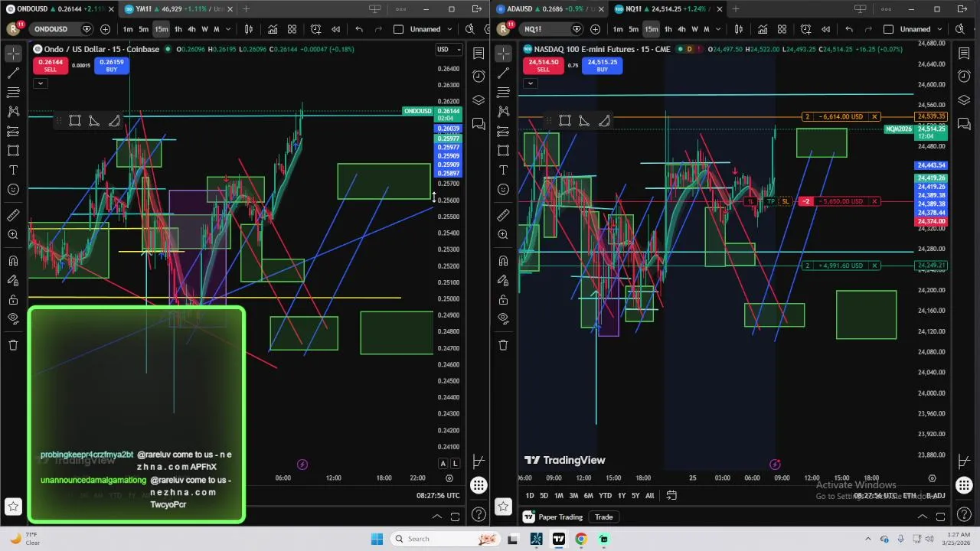Screen dimensions: 980x551
Task: Add symbol to compare in NQ1! toolbar
Action: 595,29
